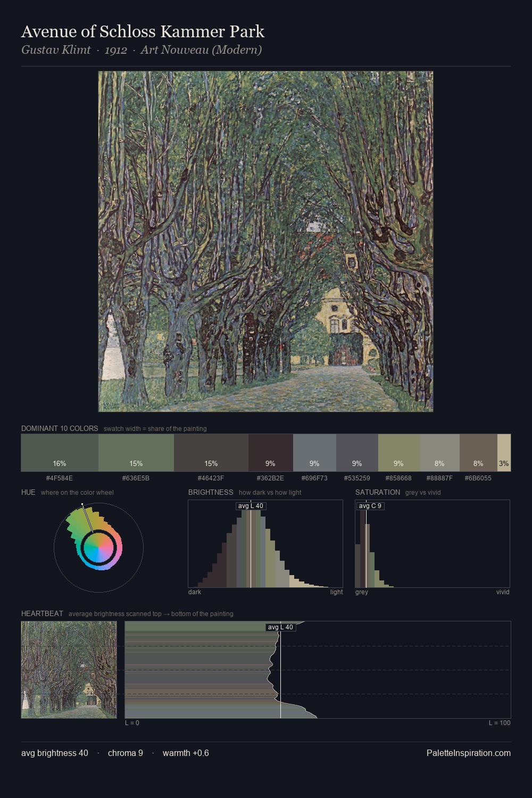Click the BRIGHTNESS section heading
This screenshot has height=798, width=532.
click(211, 492)
